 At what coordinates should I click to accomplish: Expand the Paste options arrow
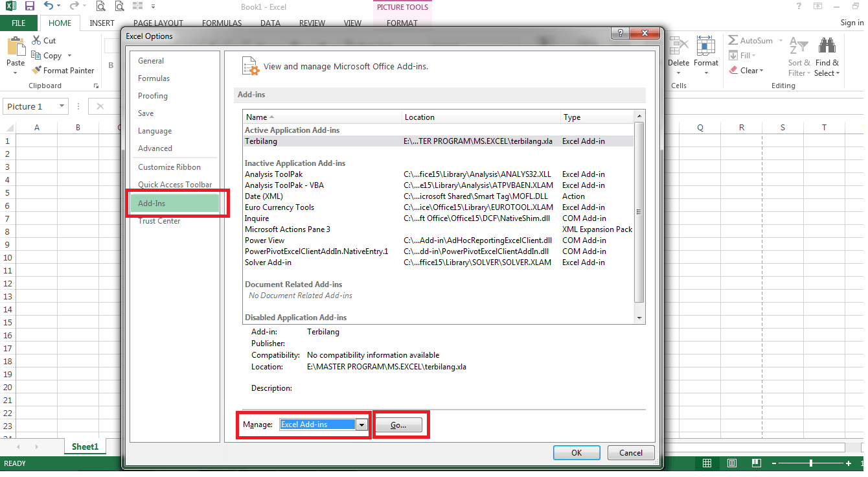(x=16, y=73)
